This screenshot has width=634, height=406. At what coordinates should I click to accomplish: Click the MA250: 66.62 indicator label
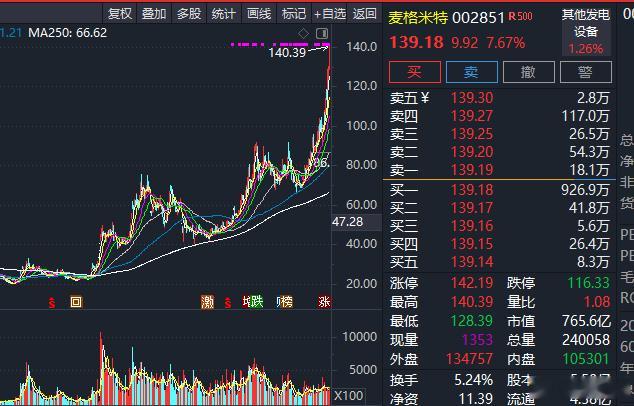[68, 33]
